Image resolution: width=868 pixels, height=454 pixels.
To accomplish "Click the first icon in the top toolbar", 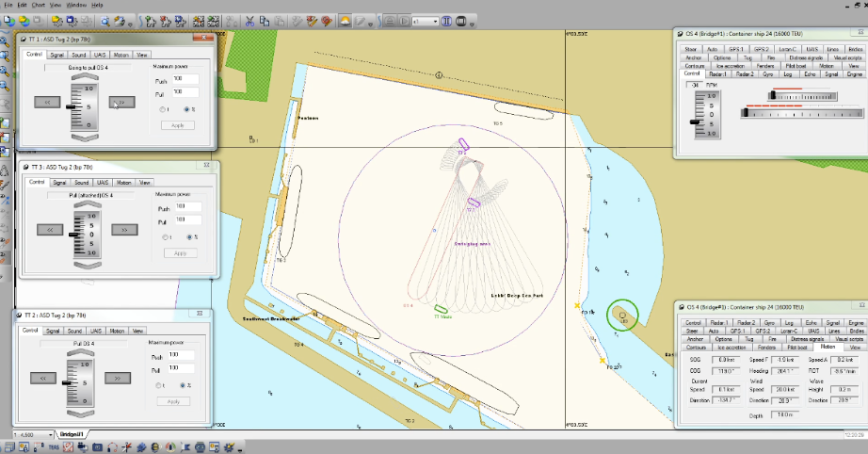I will (x=10, y=19).
